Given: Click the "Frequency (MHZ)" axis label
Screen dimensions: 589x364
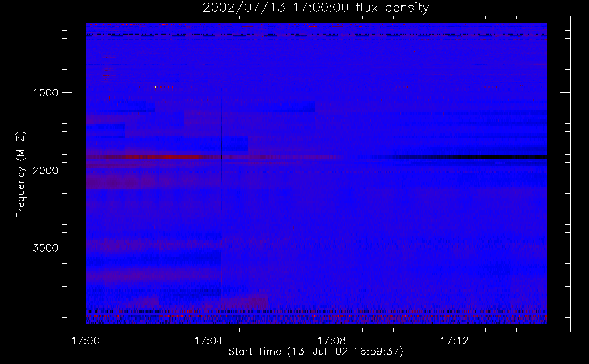Looking at the screenshot, I should click(21, 175).
